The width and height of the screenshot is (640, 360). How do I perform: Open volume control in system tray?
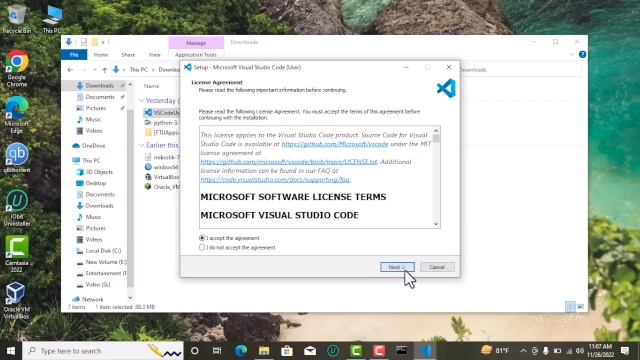[x=580, y=351]
